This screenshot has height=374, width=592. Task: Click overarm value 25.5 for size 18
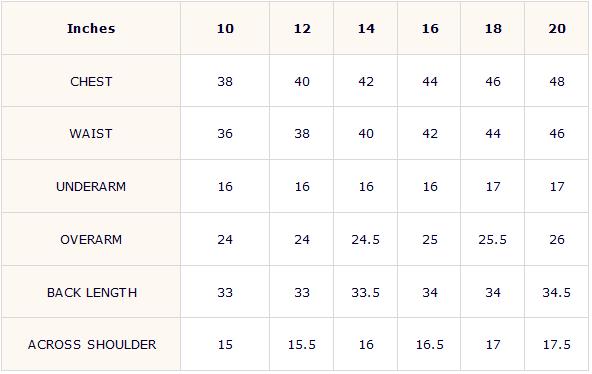point(492,239)
